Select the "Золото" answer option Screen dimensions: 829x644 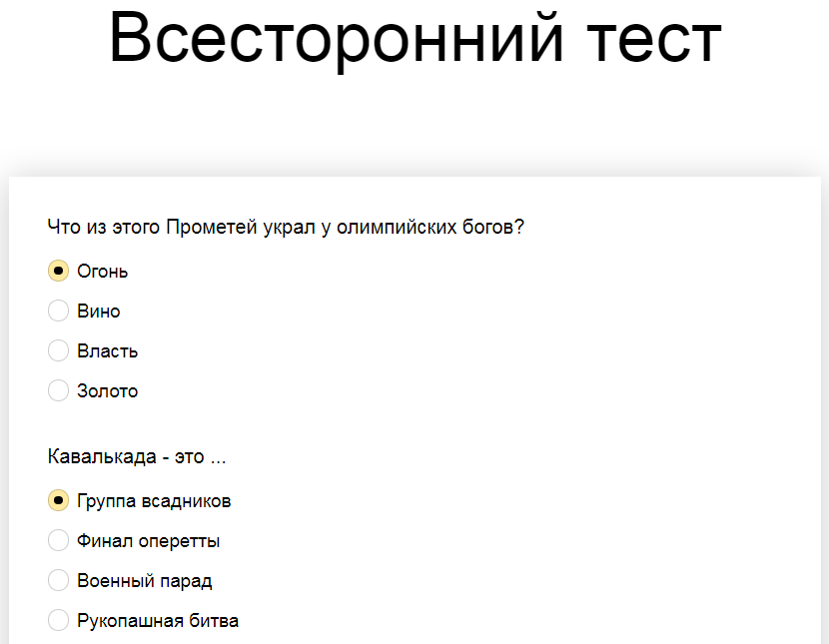[58, 389]
